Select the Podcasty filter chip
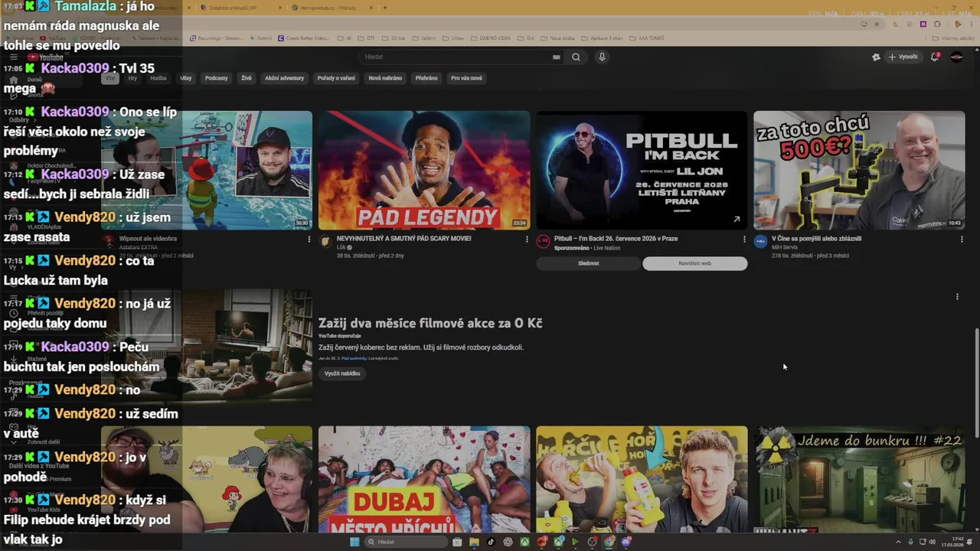 (x=216, y=78)
